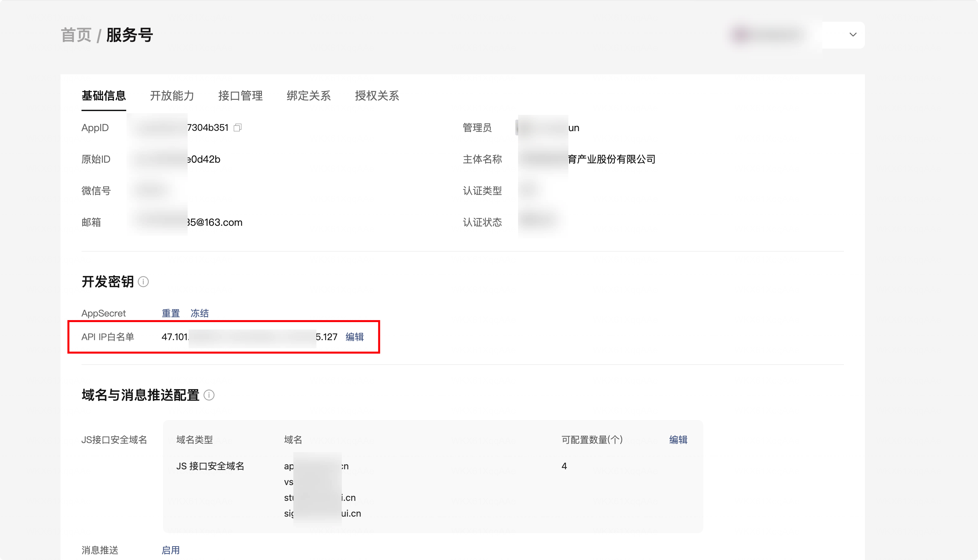This screenshot has height=560, width=978.
Task: Click the 服务号 breadcrumb title
Action: tap(129, 35)
